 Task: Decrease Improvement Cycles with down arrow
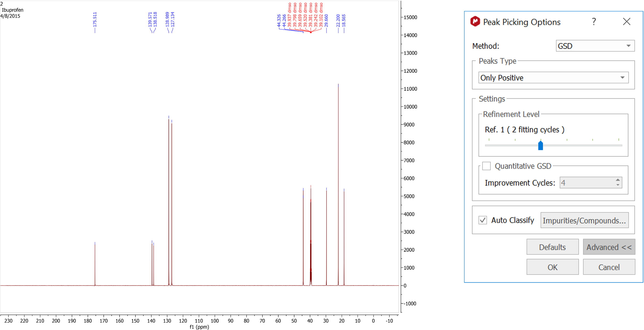click(x=618, y=185)
